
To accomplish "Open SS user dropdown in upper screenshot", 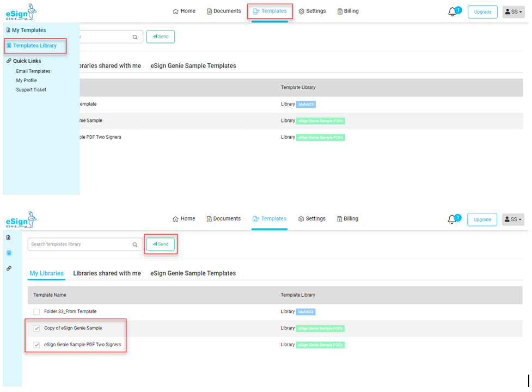I will pyautogui.click(x=513, y=12).
